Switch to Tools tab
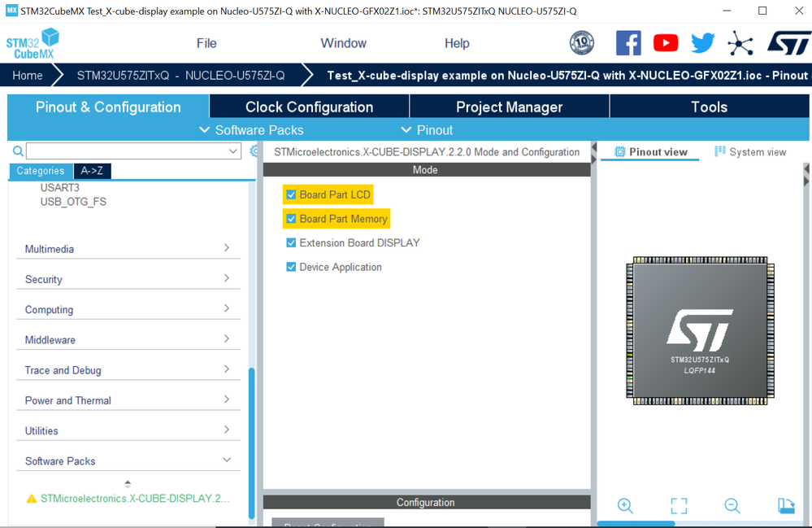The image size is (812, 528). pyautogui.click(x=709, y=107)
